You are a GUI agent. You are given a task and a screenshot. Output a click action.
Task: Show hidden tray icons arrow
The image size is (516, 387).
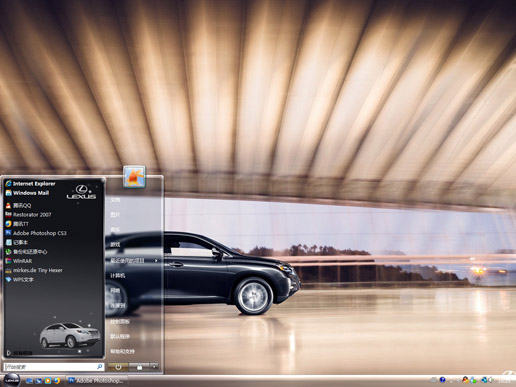[451, 381]
